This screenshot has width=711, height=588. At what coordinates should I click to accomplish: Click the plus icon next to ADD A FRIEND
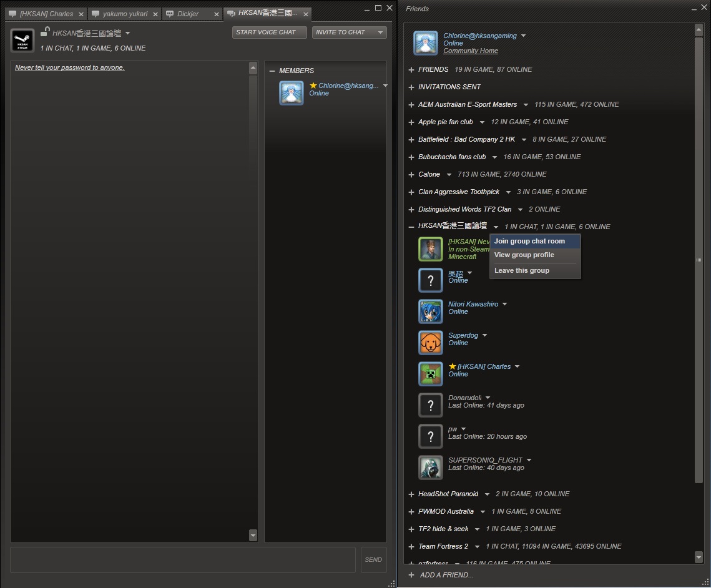(x=411, y=575)
